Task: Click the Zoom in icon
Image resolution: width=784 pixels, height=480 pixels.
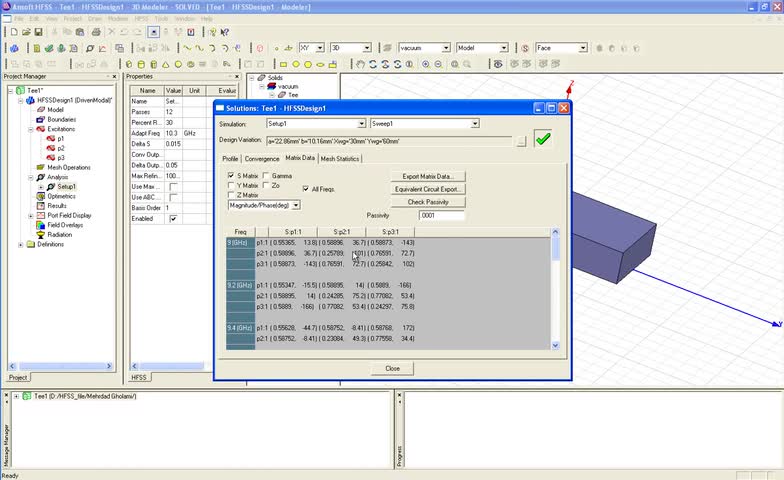Action: 426,64
